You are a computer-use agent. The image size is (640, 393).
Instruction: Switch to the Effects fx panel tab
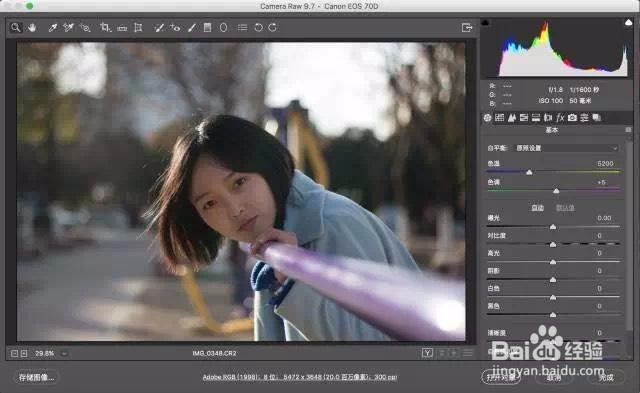pos(560,118)
